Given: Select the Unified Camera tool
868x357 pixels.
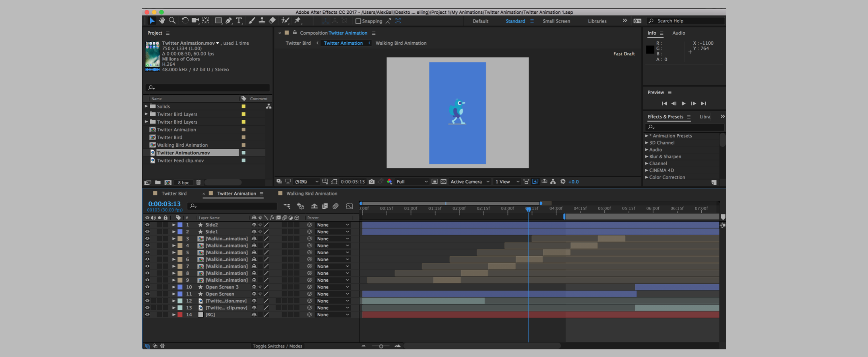Looking at the screenshot, I should click(x=195, y=21).
